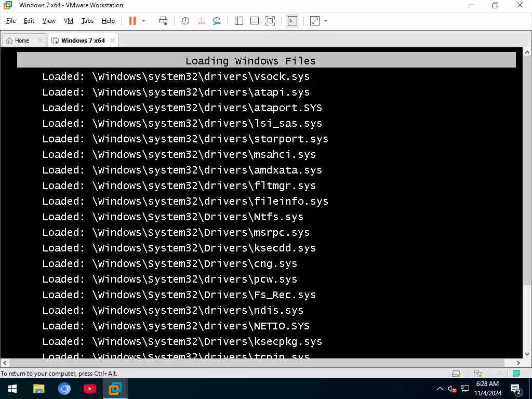Click the muted volume tray icon

pyautogui.click(x=453, y=389)
